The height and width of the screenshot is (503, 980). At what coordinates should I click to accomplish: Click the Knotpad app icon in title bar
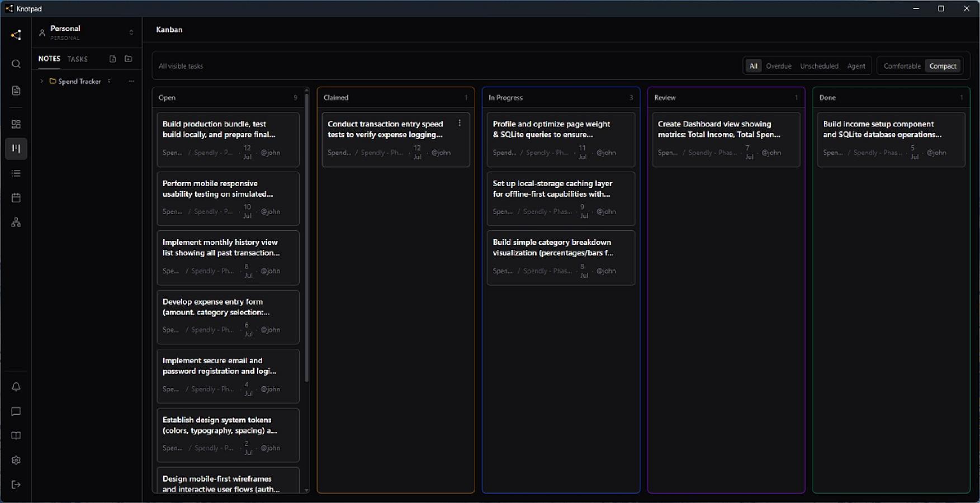pos(9,8)
